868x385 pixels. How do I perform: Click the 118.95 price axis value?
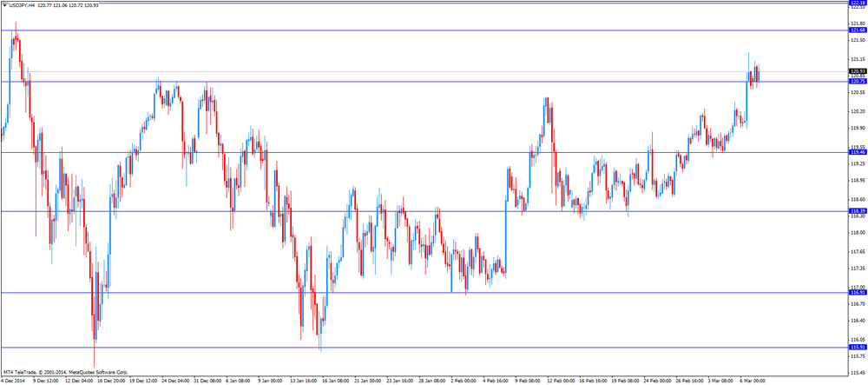coord(858,180)
